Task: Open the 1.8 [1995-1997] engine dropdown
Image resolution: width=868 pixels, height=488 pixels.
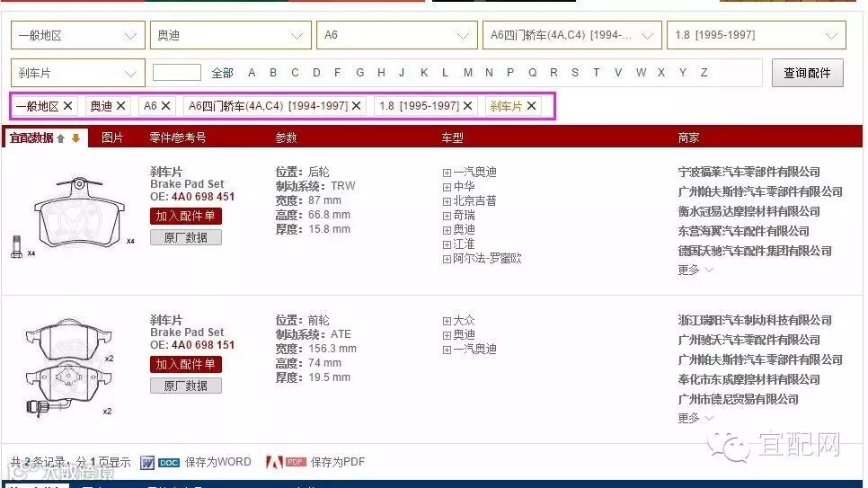Action: coord(757,35)
